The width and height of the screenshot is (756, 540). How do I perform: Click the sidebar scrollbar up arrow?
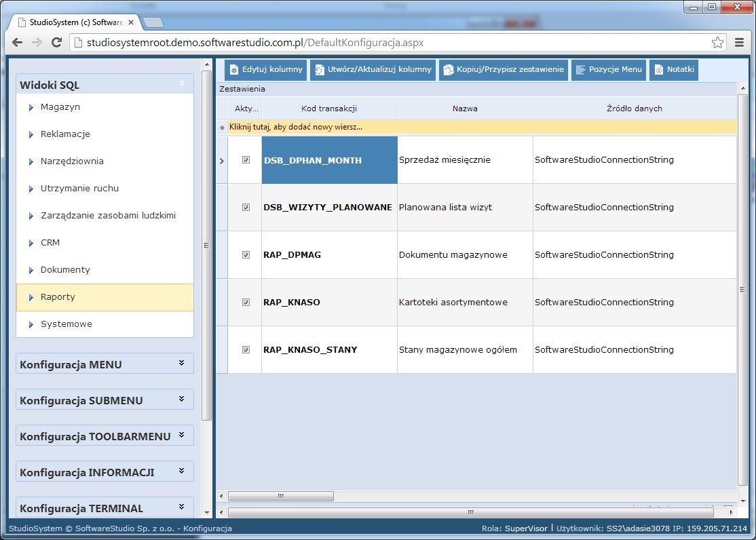[x=207, y=64]
